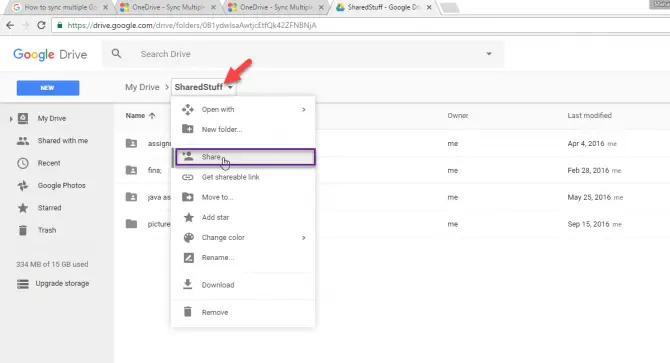Click the Owner column header
Image resolution: width=670 pixels, height=363 pixels.
458,116
